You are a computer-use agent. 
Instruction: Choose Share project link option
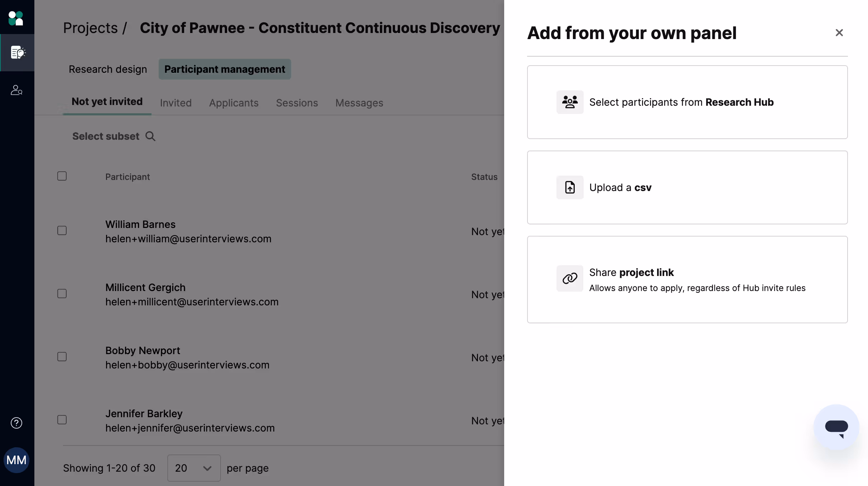(687, 280)
